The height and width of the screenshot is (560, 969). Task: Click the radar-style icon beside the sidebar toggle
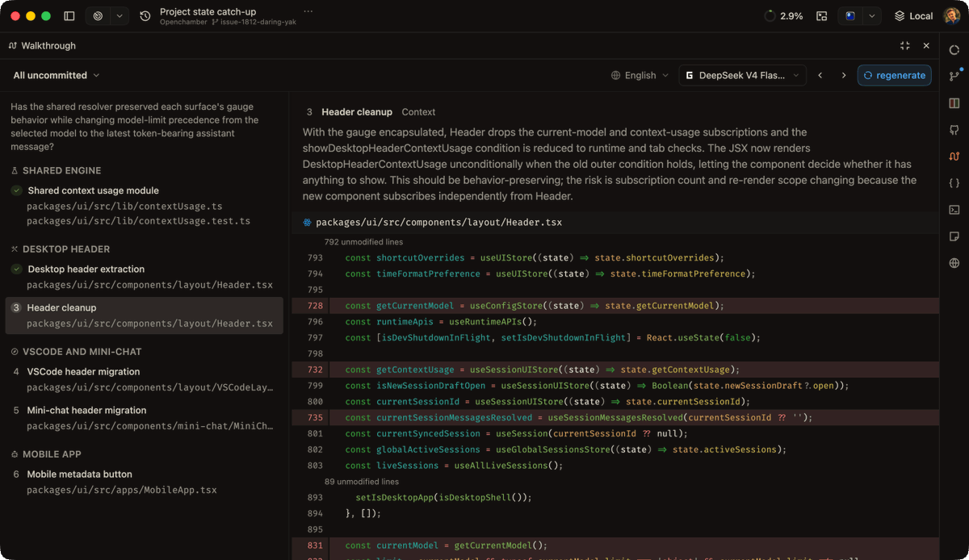pyautogui.click(x=98, y=16)
